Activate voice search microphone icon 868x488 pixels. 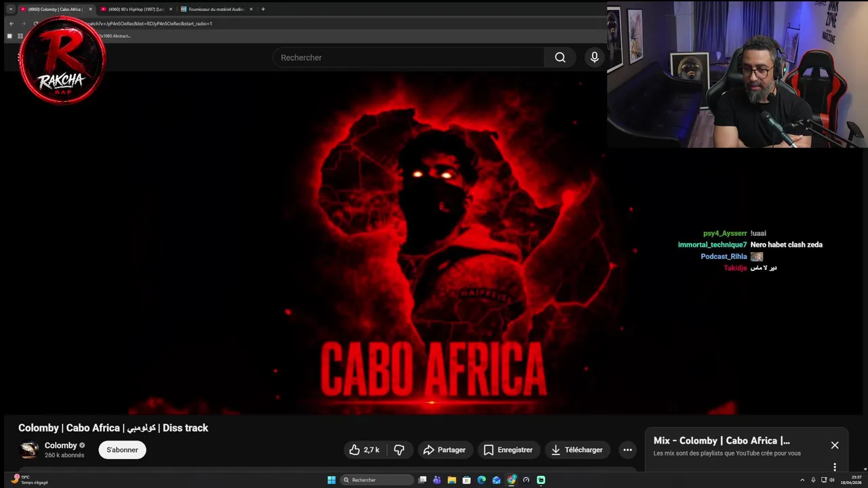tap(594, 58)
